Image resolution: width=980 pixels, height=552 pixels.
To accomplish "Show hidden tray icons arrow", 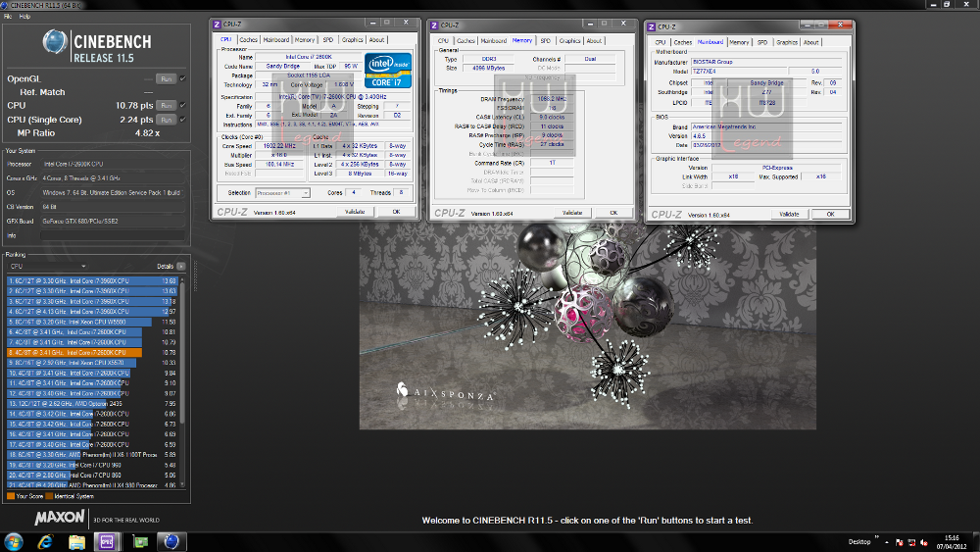I will tap(886, 542).
